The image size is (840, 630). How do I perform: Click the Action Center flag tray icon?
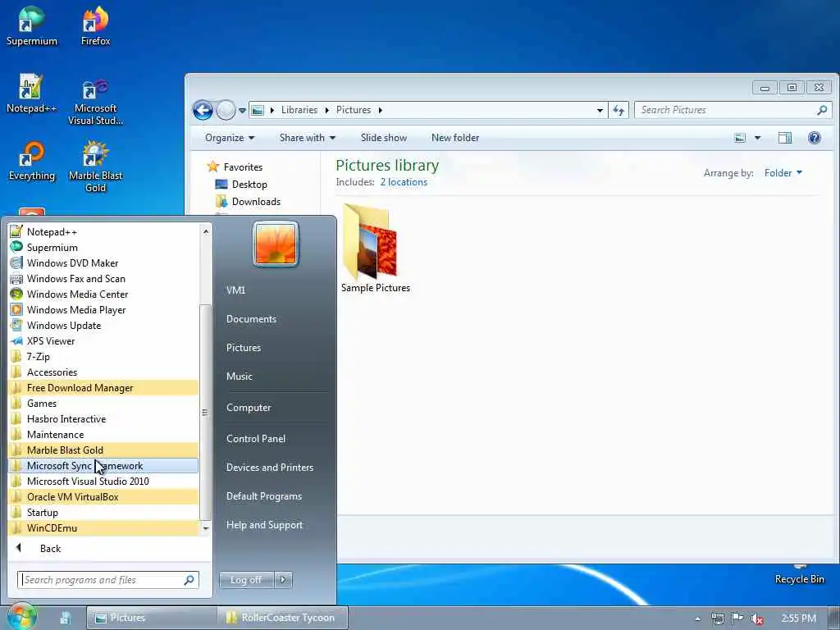point(737,619)
